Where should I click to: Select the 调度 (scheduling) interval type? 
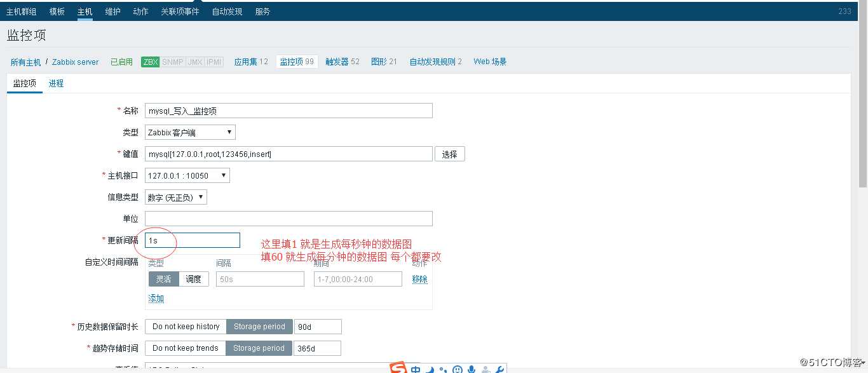[194, 279]
